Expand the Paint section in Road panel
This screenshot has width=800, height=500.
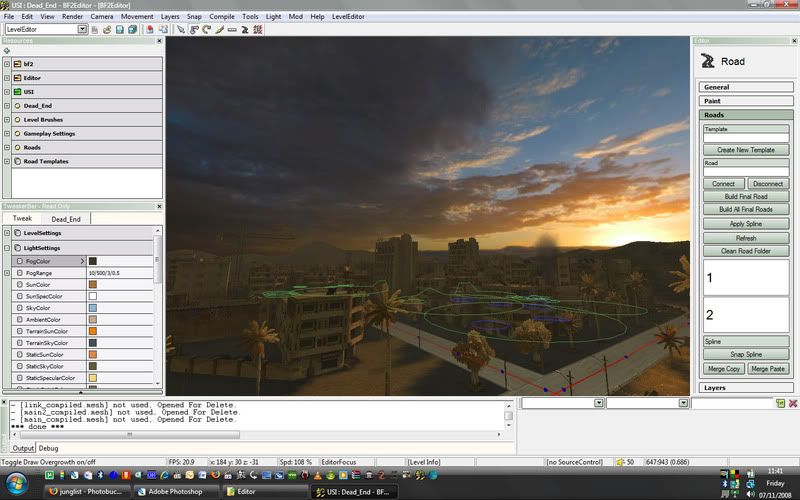click(x=746, y=101)
